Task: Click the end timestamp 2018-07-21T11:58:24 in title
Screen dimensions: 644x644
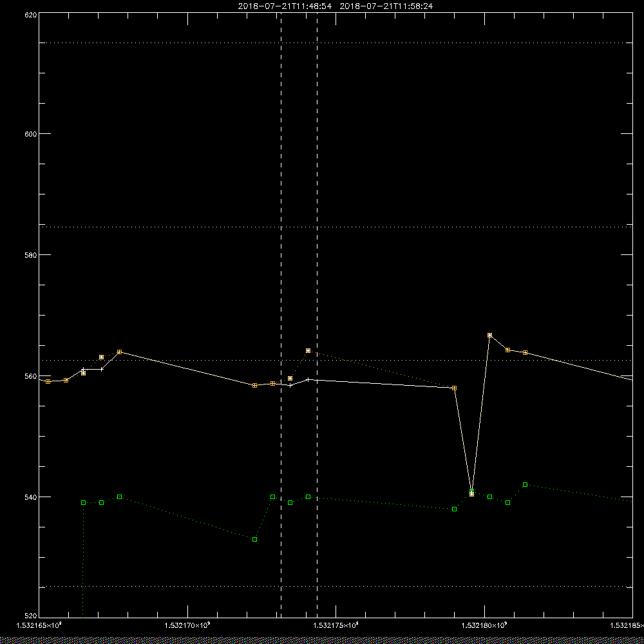Action: coord(386,6)
